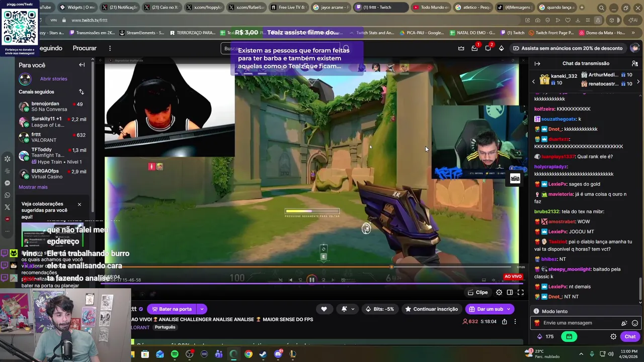644x362 pixels.
Task: Click Abrir stories link
Action: [x=53, y=79]
